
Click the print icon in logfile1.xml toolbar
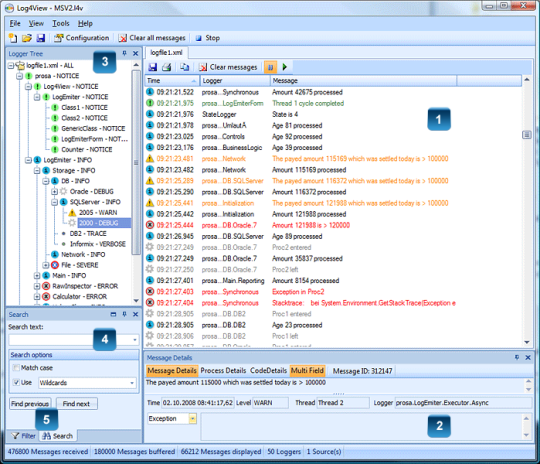click(x=167, y=67)
